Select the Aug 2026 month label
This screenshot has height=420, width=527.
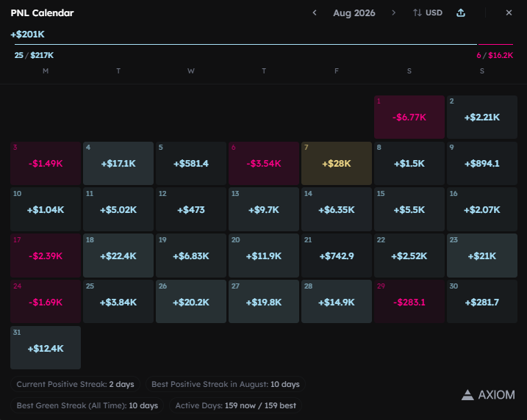point(354,12)
